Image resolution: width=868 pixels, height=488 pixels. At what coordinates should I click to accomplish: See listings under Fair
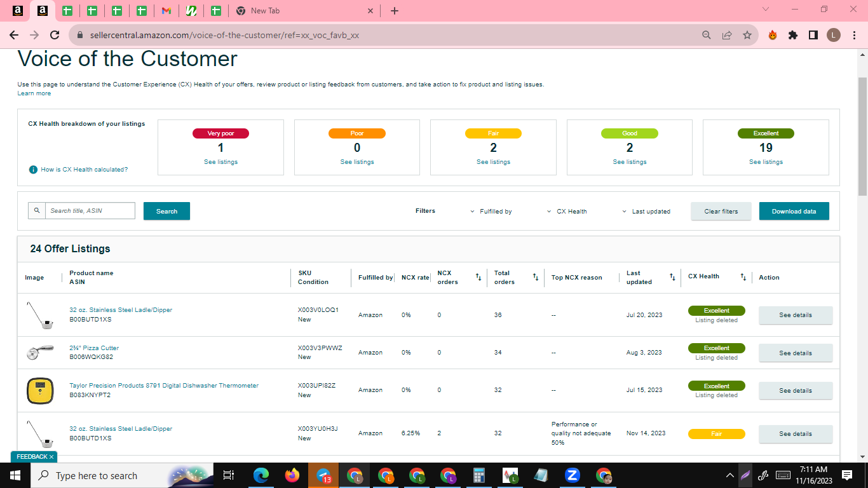pos(493,162)
